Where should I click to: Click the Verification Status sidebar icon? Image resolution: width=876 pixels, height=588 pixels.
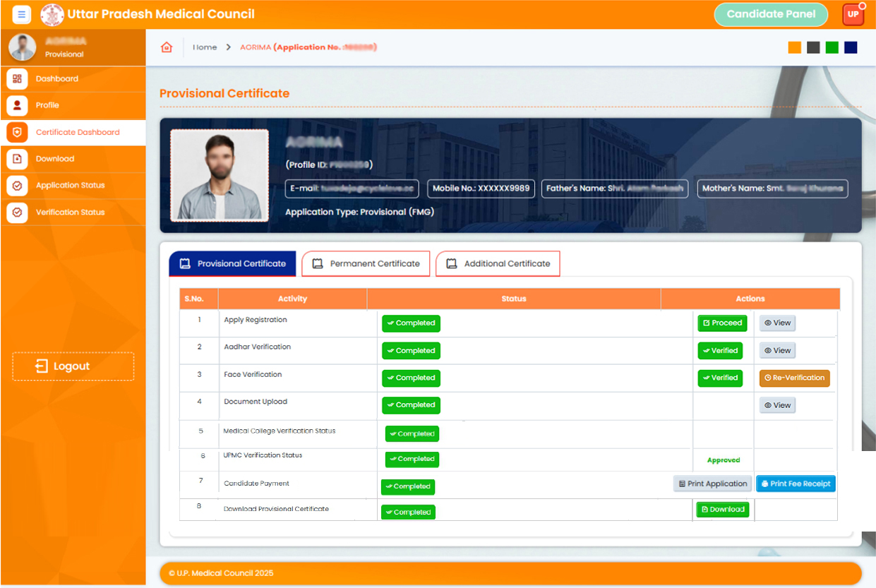pos(18,212)
